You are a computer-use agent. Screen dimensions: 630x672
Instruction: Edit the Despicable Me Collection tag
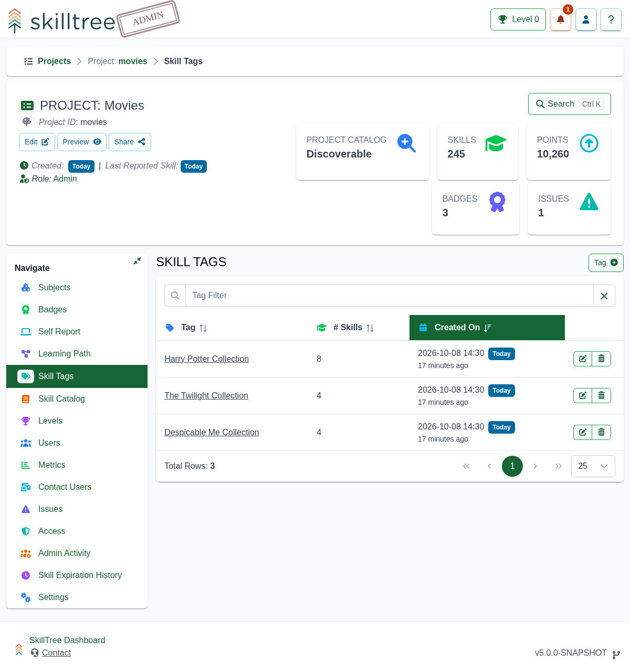583,433
